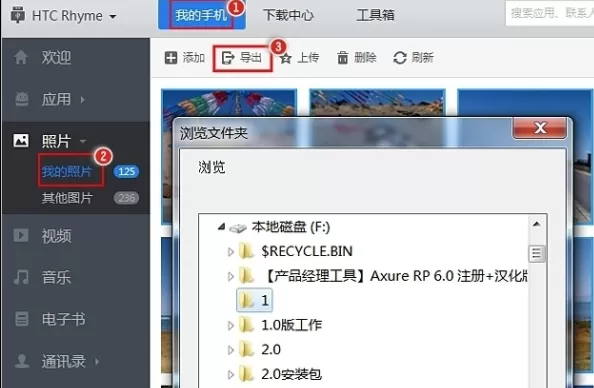Viewport: 594px width, 388px height.
Task: Open 音乐 section in the sidebar
Action: (56, 277)
